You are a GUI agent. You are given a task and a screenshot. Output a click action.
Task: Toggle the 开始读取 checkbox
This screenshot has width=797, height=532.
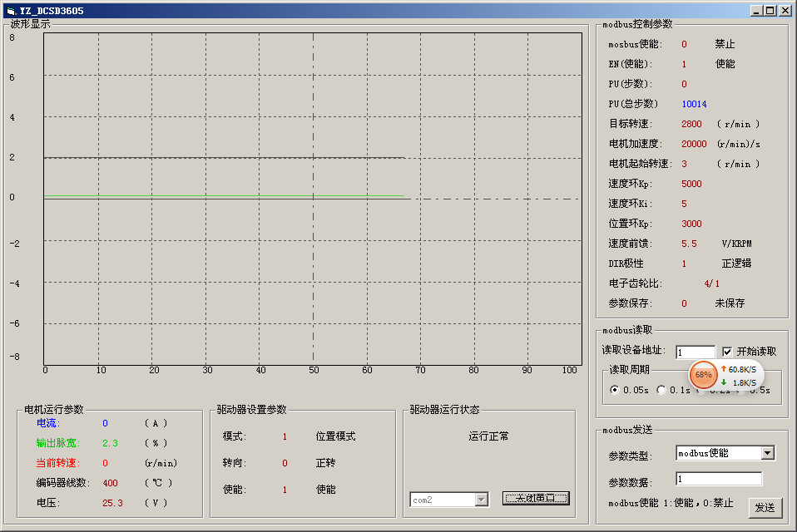point(728,352)
